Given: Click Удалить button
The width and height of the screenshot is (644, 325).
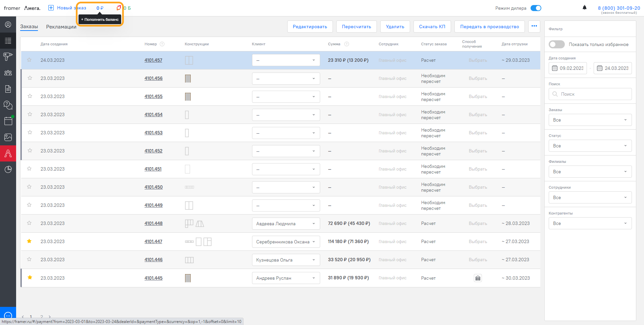Looking at the screenshot, I should [395, 27].
